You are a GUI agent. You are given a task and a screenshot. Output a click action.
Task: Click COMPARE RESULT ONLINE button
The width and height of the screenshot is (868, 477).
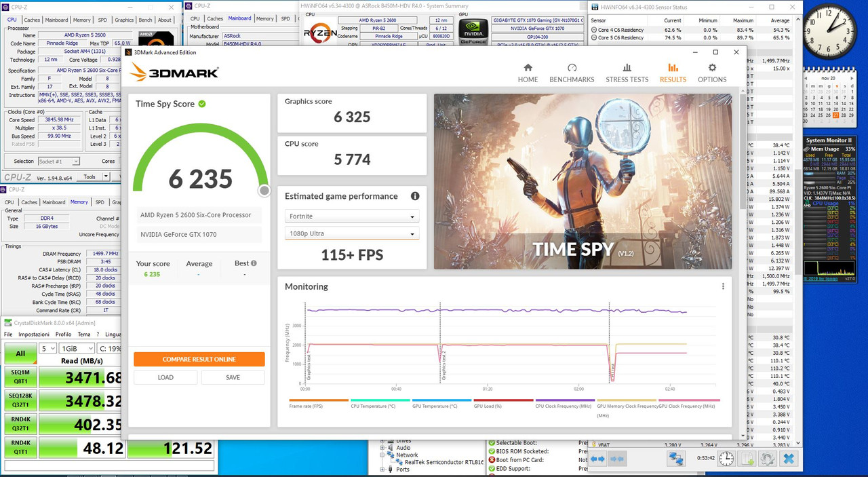point(199,359)
